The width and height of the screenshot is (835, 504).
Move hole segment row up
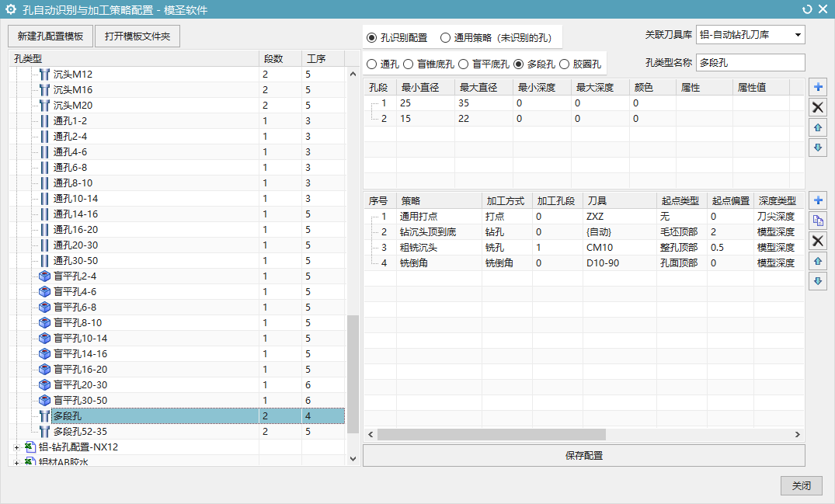point(818,127)
